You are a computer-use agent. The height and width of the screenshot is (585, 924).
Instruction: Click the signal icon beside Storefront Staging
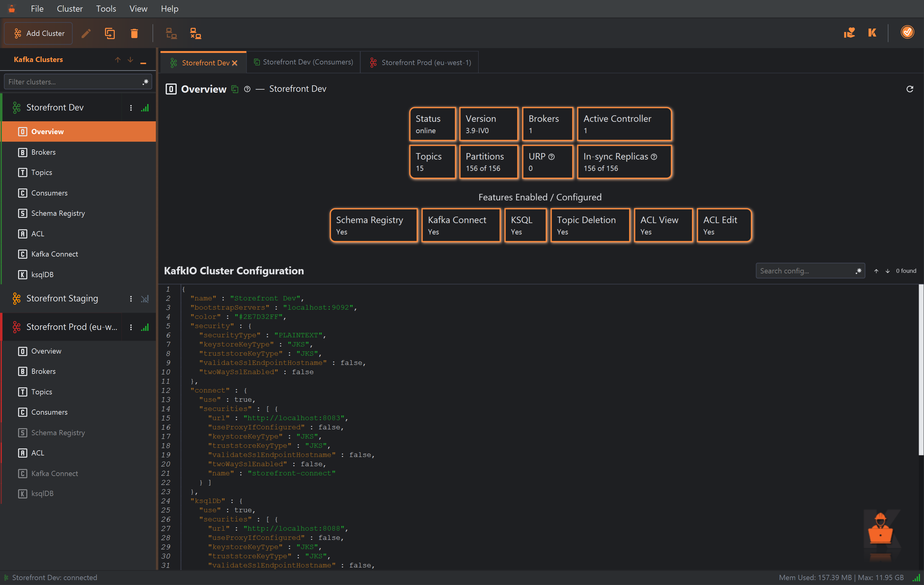(x=145, y=299)
